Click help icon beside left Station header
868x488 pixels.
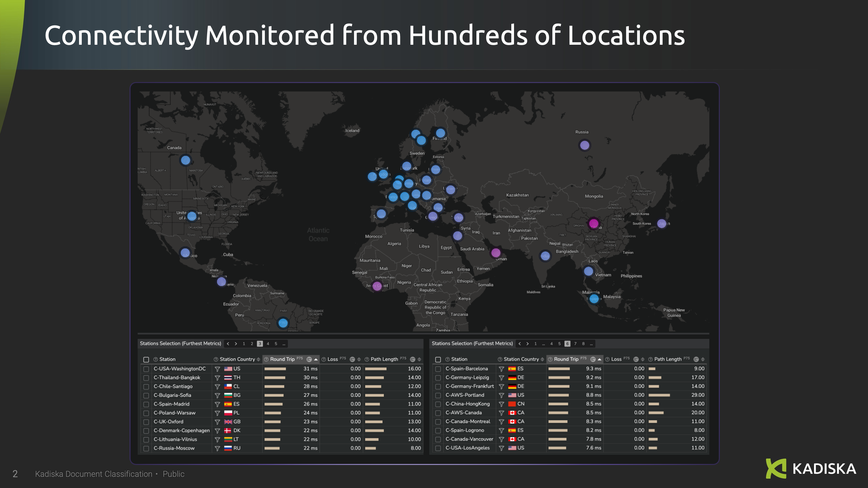(156, 359)
